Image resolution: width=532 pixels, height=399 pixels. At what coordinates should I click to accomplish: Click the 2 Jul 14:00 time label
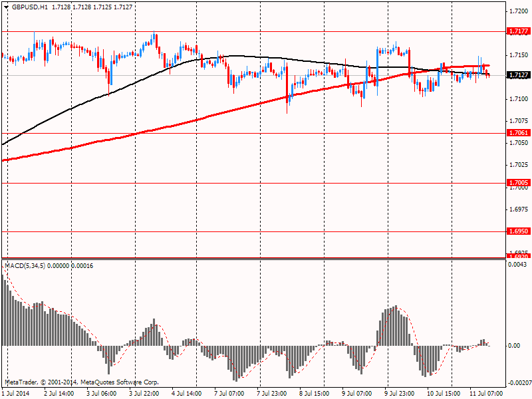coord(59,394)
